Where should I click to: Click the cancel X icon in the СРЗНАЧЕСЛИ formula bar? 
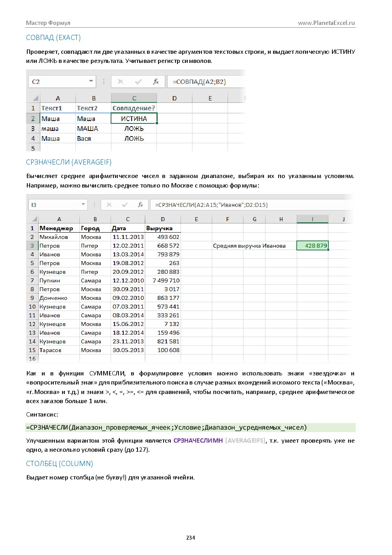[109, 205]
